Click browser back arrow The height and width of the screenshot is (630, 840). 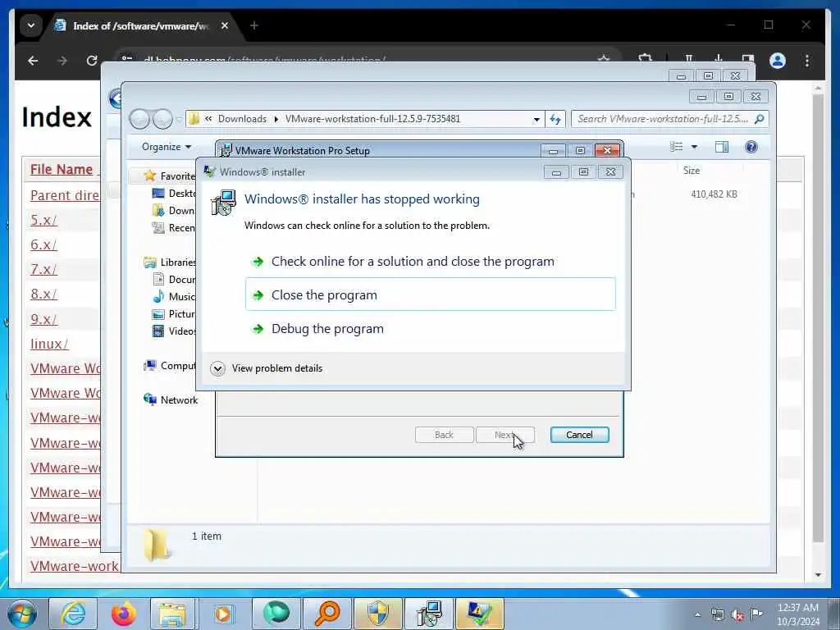tap(33, 61)
